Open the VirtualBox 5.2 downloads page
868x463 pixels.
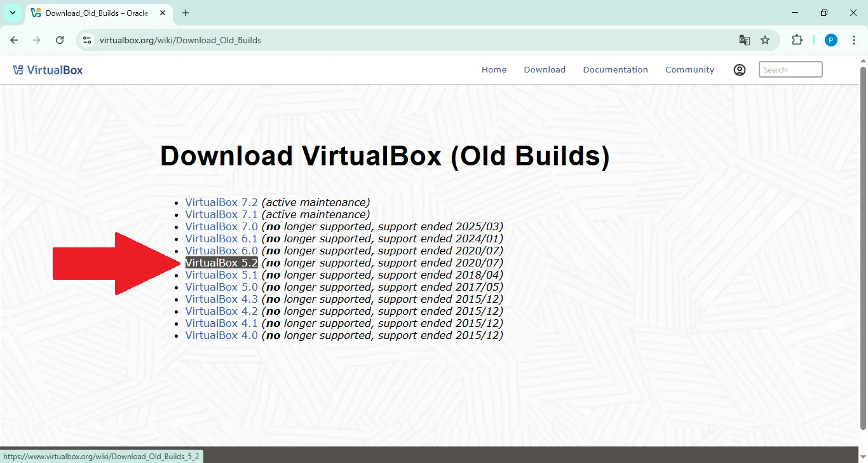tap(220, 262)
